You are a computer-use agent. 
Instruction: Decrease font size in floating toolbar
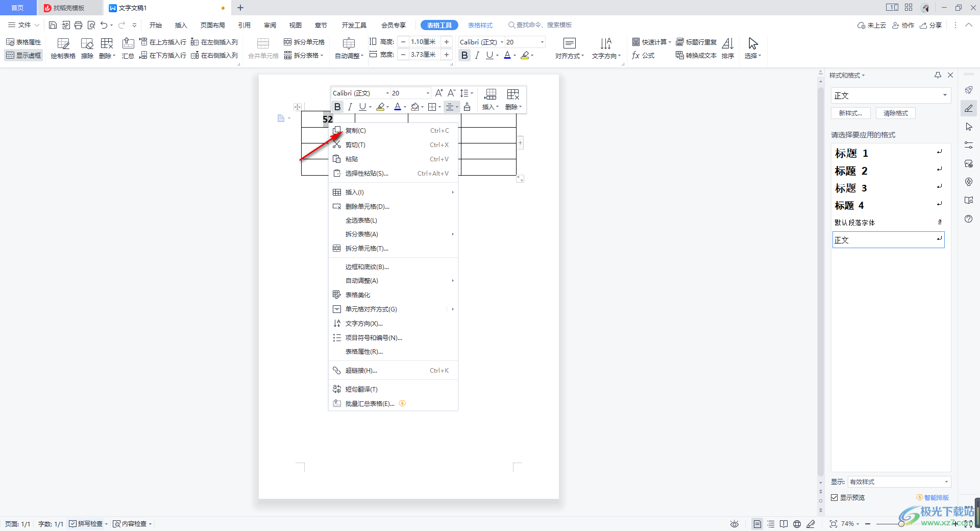point(451,93)
